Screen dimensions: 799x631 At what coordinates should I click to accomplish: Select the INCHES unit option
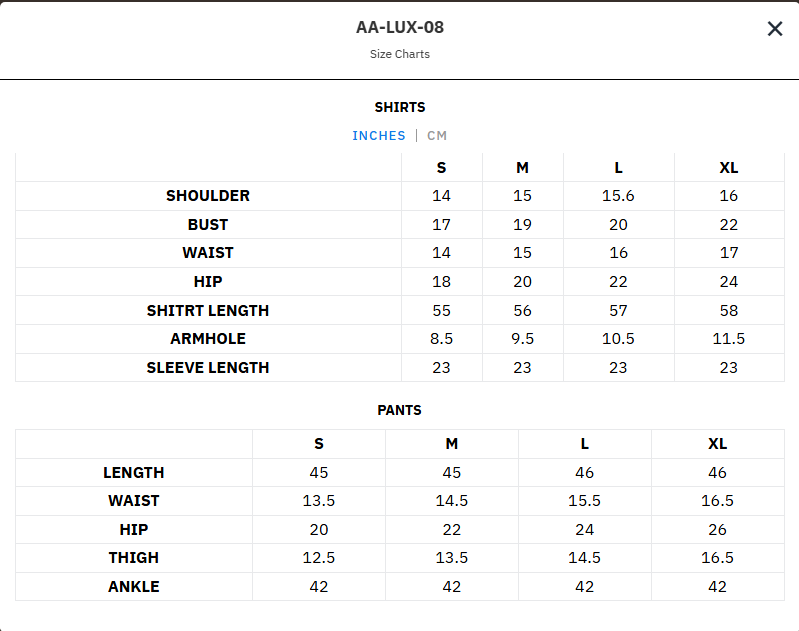tap(379, 136)
